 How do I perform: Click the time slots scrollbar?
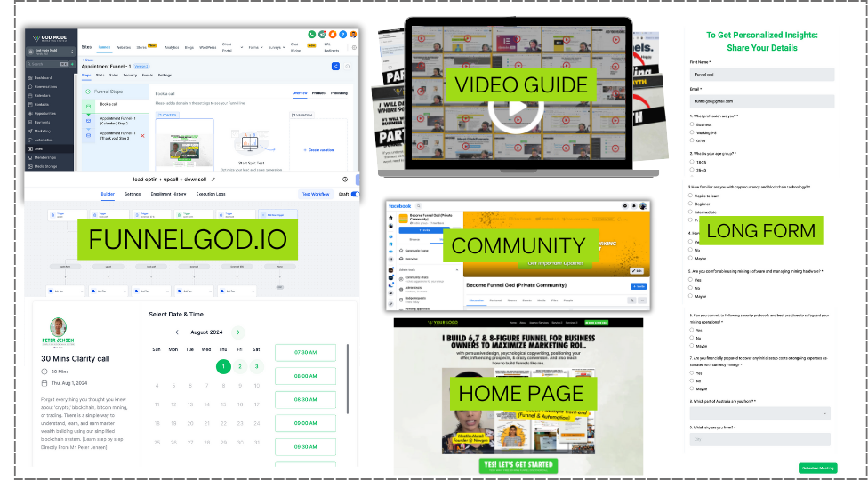pos(348,379)
